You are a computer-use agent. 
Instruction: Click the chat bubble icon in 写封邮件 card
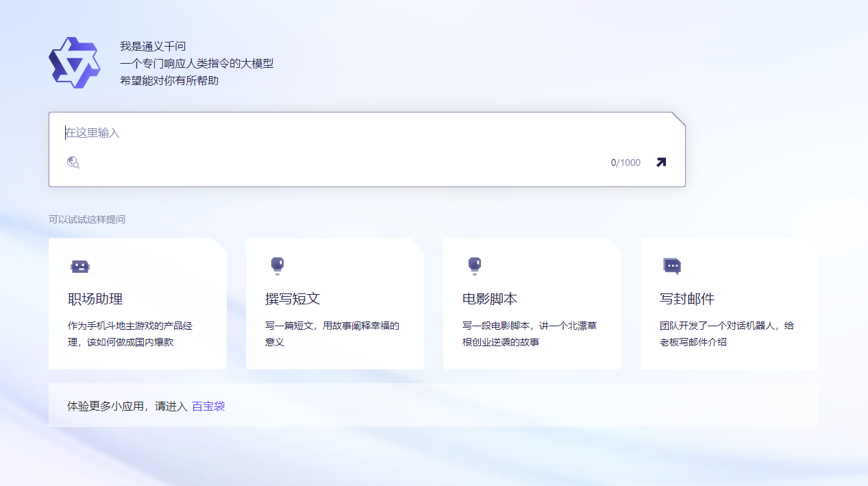(672, 266)
